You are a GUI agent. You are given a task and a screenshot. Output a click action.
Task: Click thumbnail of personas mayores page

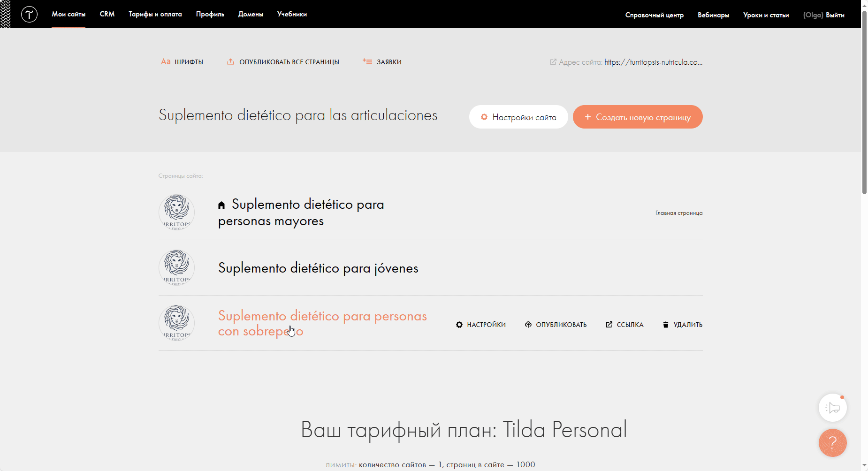(x=176, y=213)
